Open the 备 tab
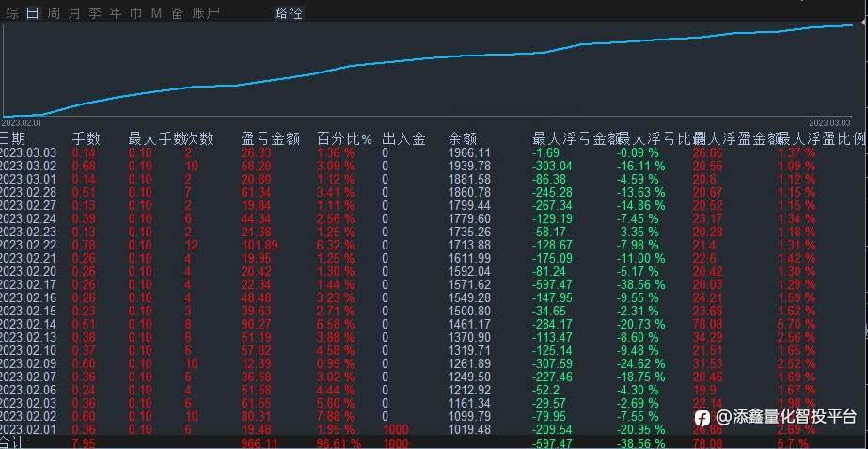Viewport: 868px width, 449px height. pos(177,13)
